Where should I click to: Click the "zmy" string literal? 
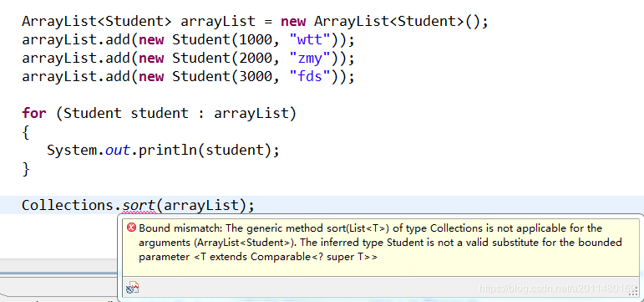pyautogui.click(x=310, y=59)
